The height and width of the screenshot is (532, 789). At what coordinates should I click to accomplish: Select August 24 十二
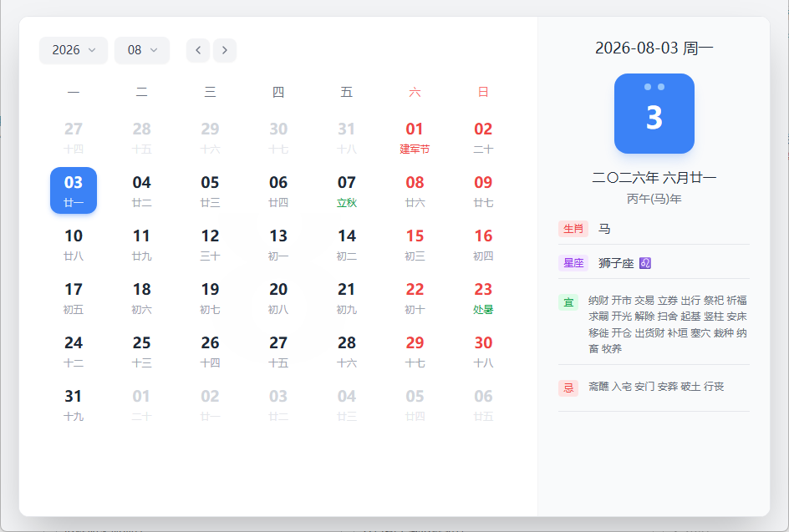74,351
